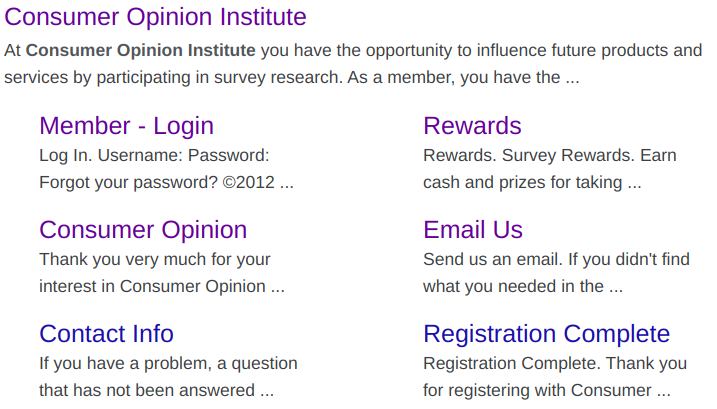Click the bold Consumer Opinion Institute description text

pyautogui.click(x=140, y=50)
